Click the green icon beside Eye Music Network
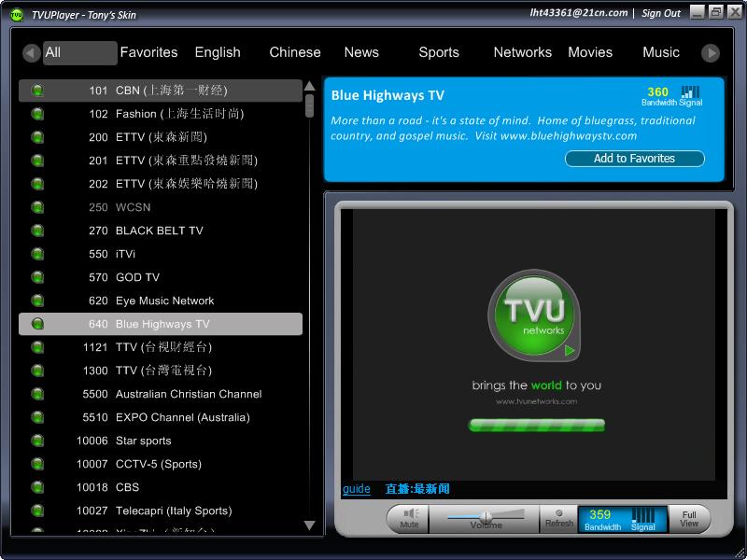Viewport: 747px width, 560px height. [37, 301]
